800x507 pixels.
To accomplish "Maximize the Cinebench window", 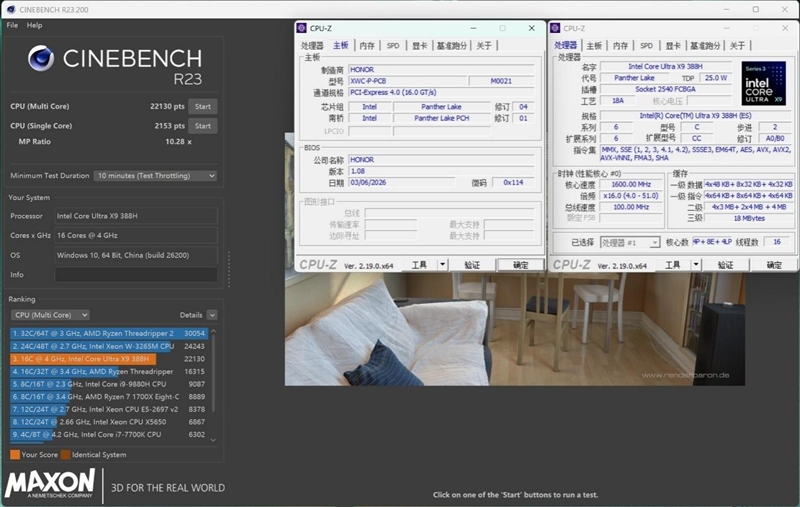I will [x=756, y=9].
